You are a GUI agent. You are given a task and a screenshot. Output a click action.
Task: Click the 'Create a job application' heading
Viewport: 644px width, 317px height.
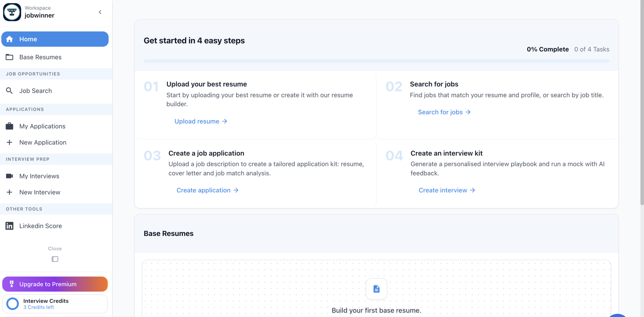tap(206, 153)
